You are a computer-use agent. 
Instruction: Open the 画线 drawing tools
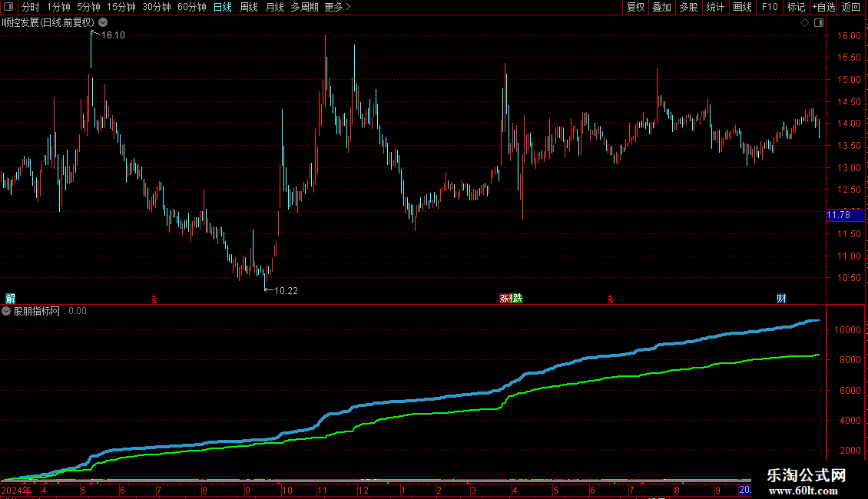tap(742, 7)
